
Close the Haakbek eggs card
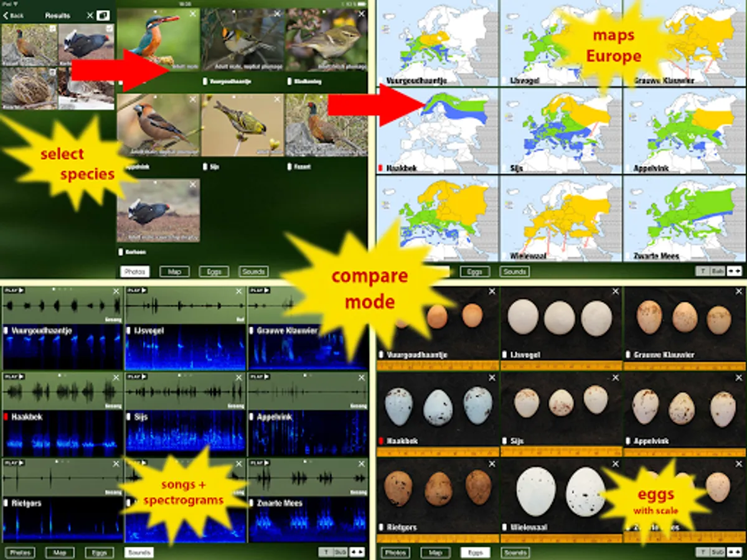tap(492, 377)
